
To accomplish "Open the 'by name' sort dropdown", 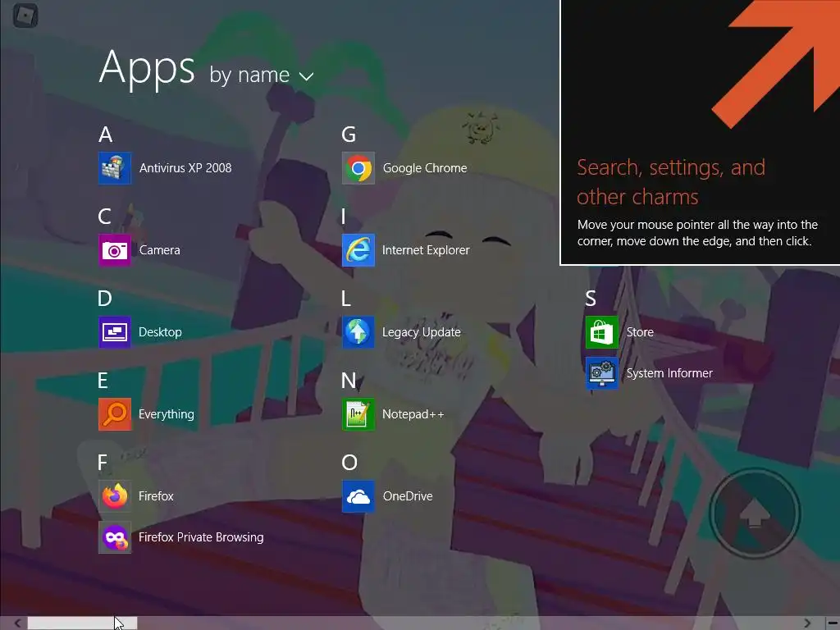I will click(x=261, y=75).
